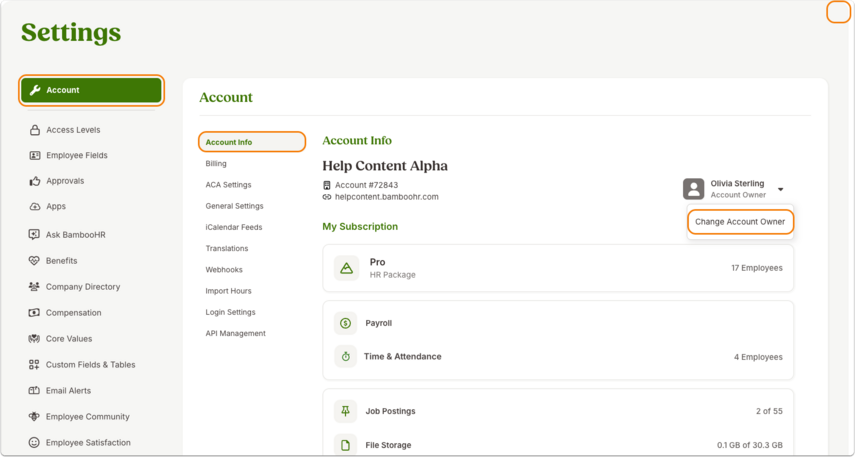Click the Olivia Sterling name
Image resolution: width=855 pixels, height=457 pixels.
(737, 183)
